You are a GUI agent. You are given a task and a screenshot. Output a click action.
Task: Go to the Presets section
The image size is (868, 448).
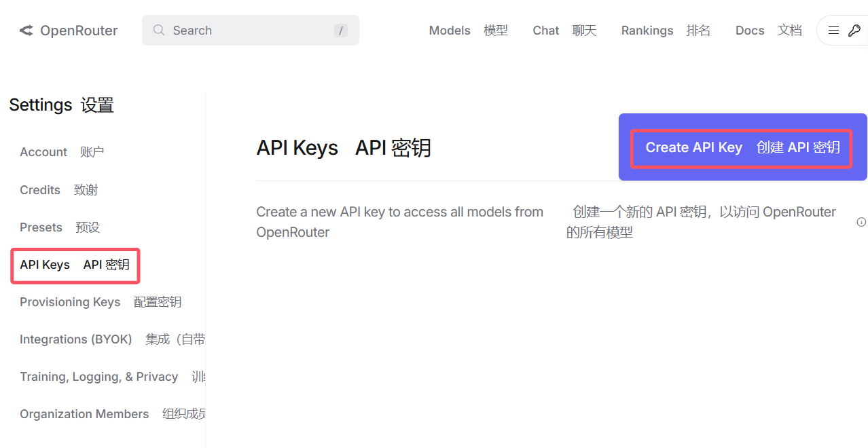pos(41,227)
